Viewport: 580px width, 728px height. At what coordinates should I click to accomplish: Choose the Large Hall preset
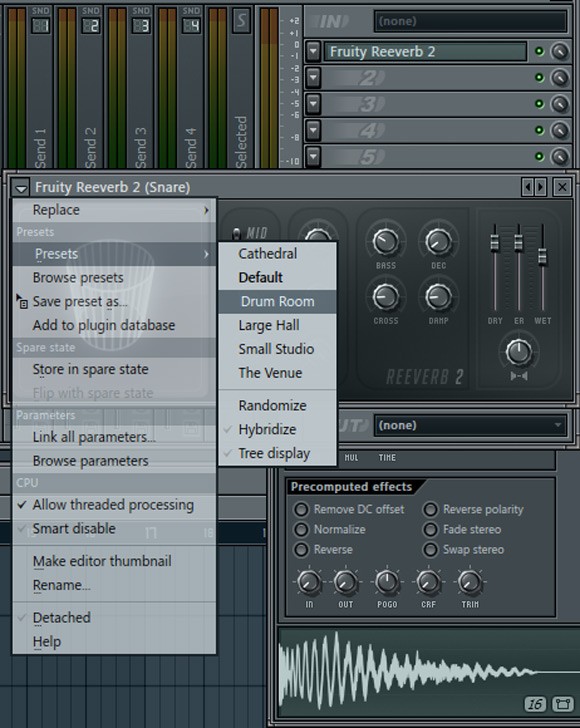click(277, 325)
